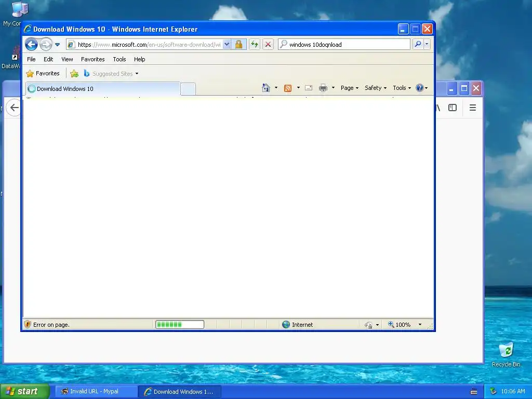The height and width of the screenshot is (399, 532).
Task: Click the Protected Mode status icon
Action: [x=368, y=325]
